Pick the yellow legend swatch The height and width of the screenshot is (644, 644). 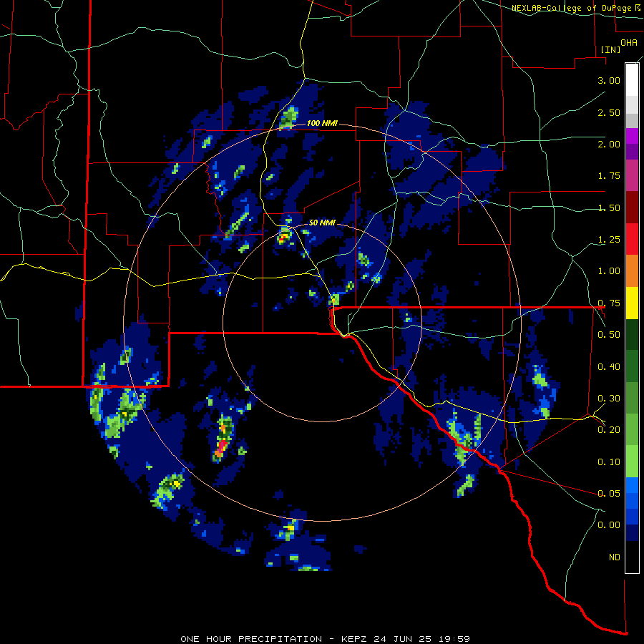pos(632,303)
